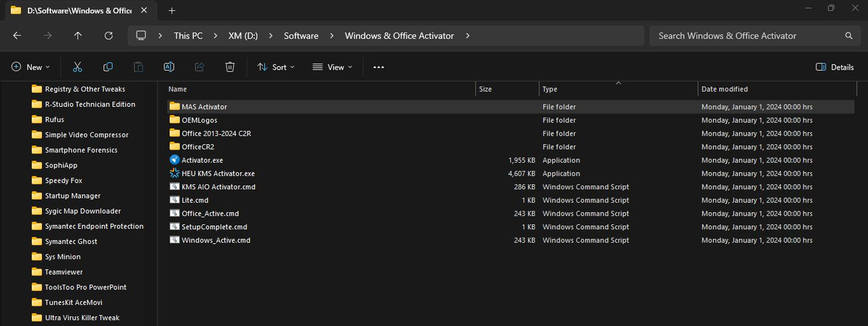The width and height of the screenshot is (868, 326).
Task: Expand chevron after This PC breadcrumb
Action: (215, 36)
